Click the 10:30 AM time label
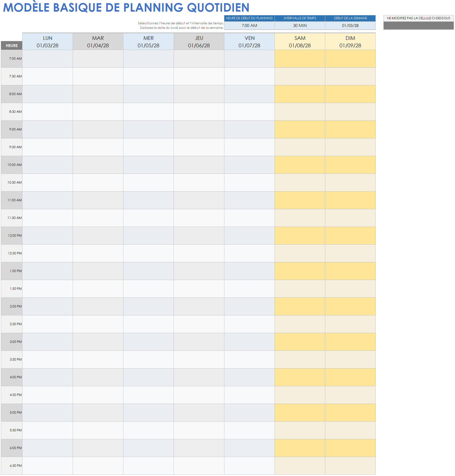Screen dimensions: 455x476 point(12,183)
